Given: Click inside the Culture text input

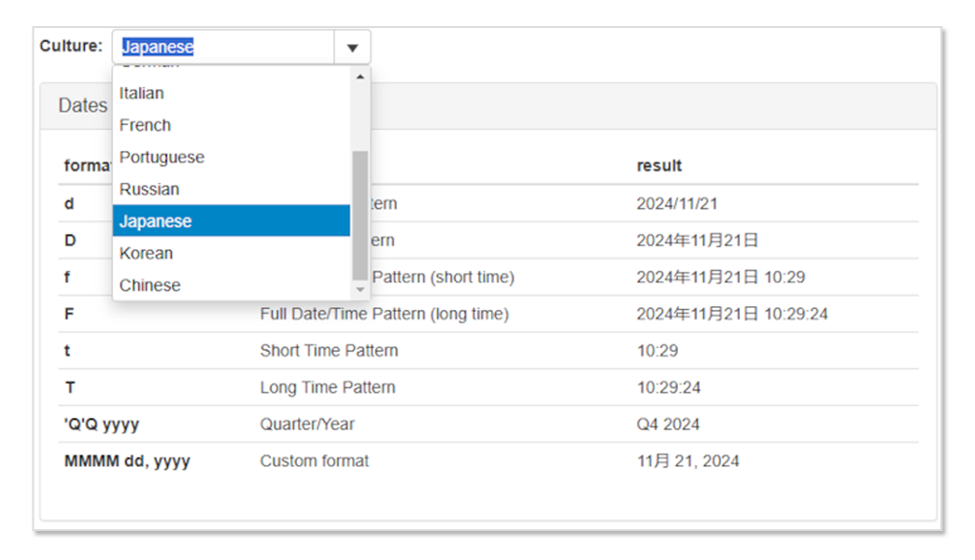Looking at the screenshot, I should [x=224, y=48].
